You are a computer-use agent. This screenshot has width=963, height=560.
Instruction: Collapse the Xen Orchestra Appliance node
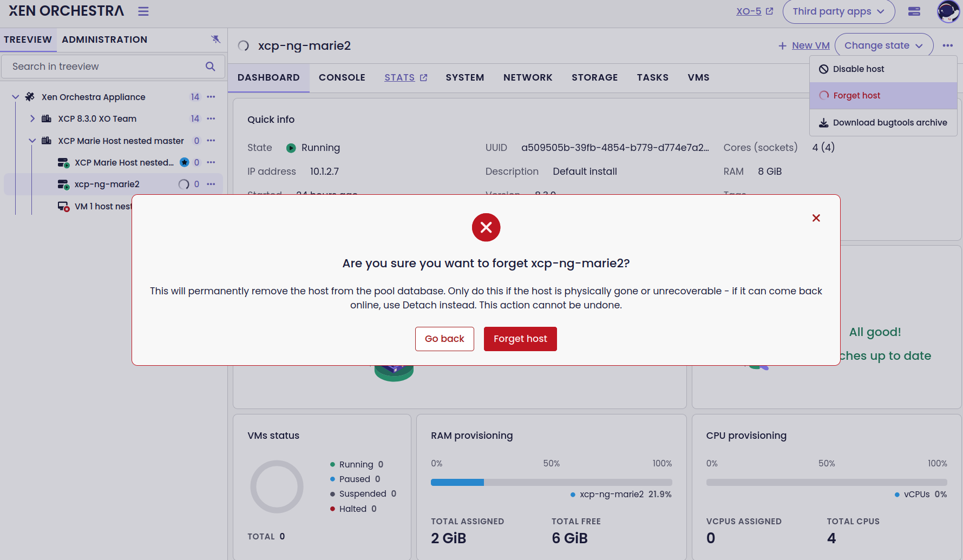(x=16, y=97)
